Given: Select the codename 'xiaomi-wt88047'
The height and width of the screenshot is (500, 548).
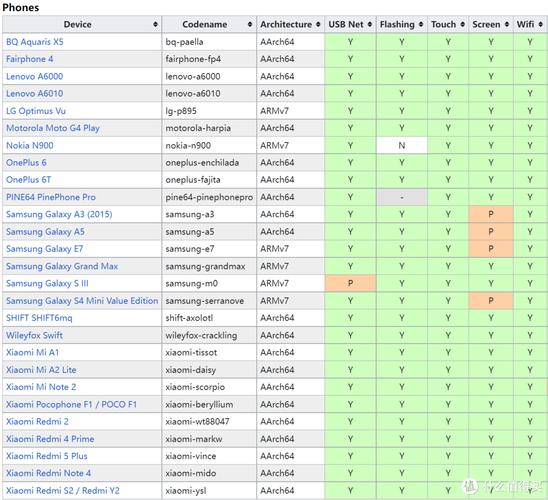Looking at the screenshot, I should (x=197, y=421).
